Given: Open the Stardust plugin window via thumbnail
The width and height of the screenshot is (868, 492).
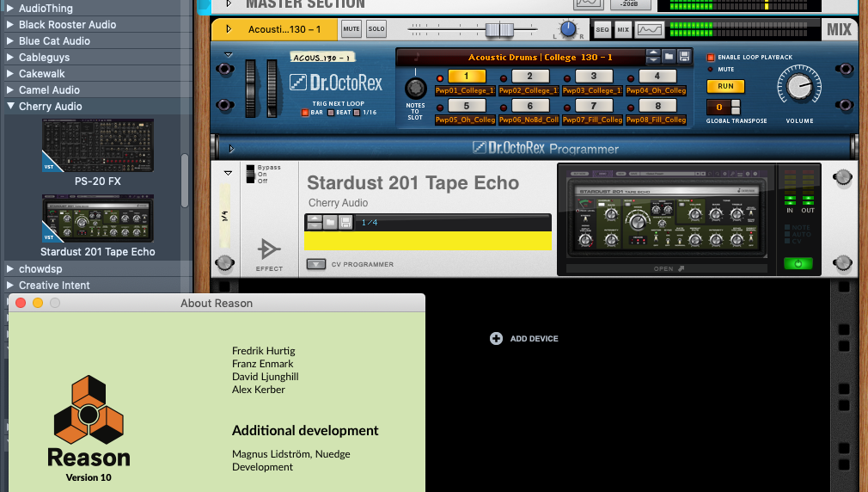Looking at the screenshot, I should point(666,213).
